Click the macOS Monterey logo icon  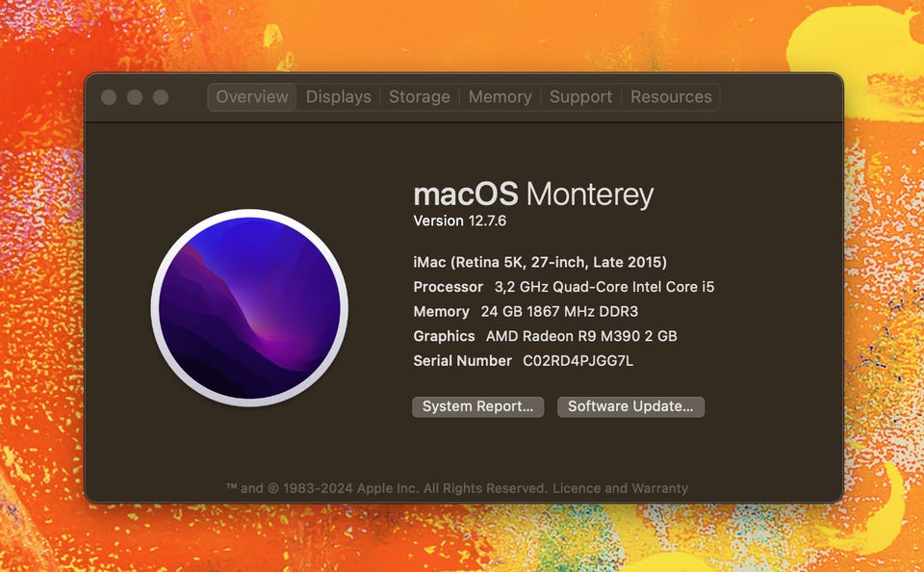(250, 308)
